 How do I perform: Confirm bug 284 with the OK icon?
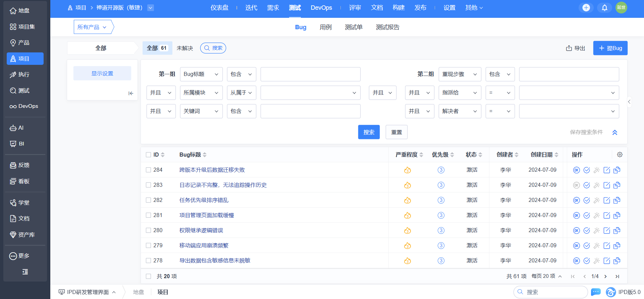[x=576, y=170]
